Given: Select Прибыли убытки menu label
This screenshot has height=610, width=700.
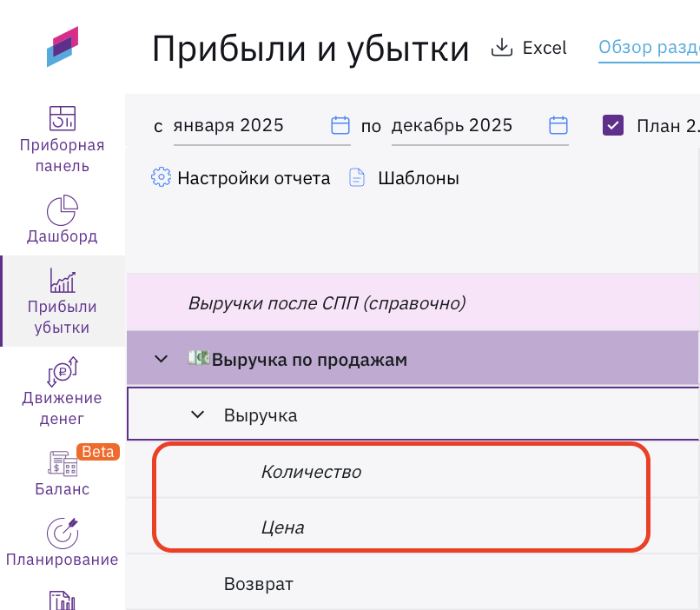Looking at the screenshot, I should pos(62,317).
